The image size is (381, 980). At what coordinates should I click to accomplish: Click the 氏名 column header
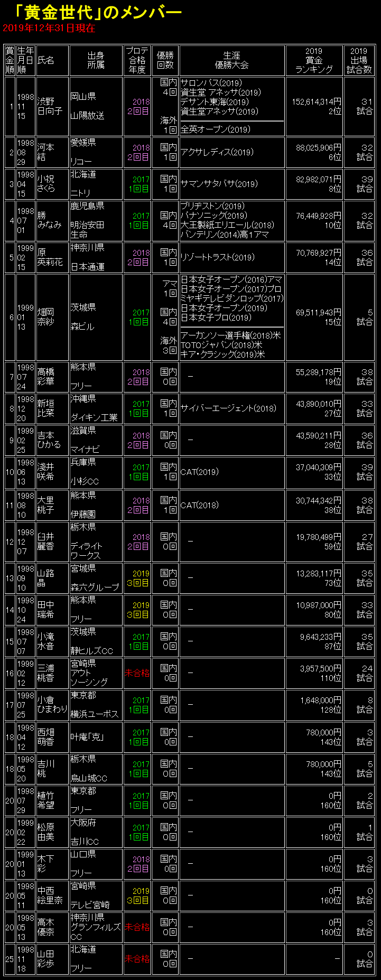(x=46, y=60)
